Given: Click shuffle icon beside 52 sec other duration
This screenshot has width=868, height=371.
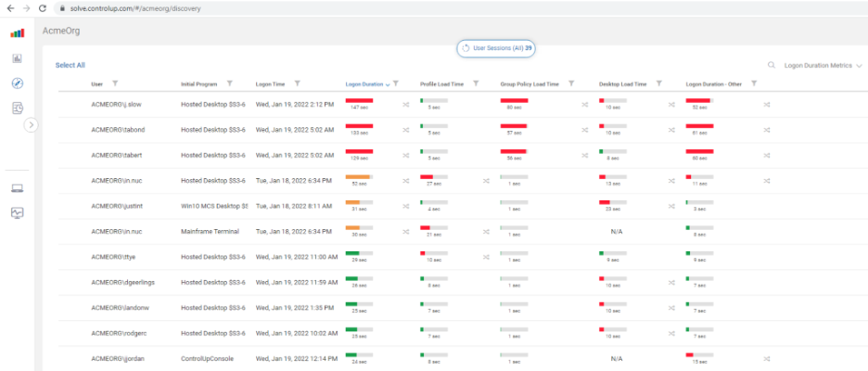Looking at the screenshot, I should click(x=767, y=104).
